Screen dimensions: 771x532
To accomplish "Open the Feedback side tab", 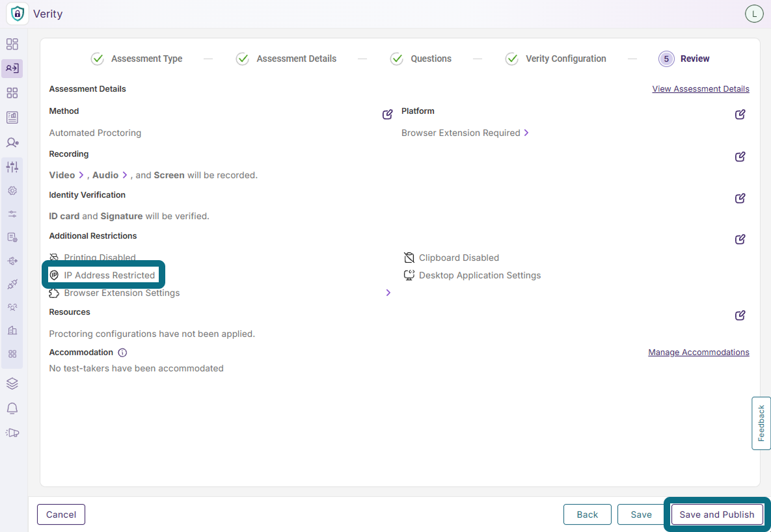I will click(x=761, y=423).
